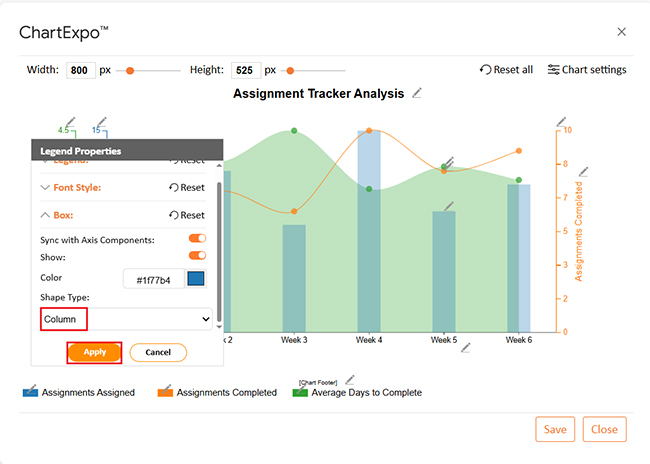Open the Shape Type dropdown
The width and height of the screenshot is (650, 464).
[x=127, y=319]
